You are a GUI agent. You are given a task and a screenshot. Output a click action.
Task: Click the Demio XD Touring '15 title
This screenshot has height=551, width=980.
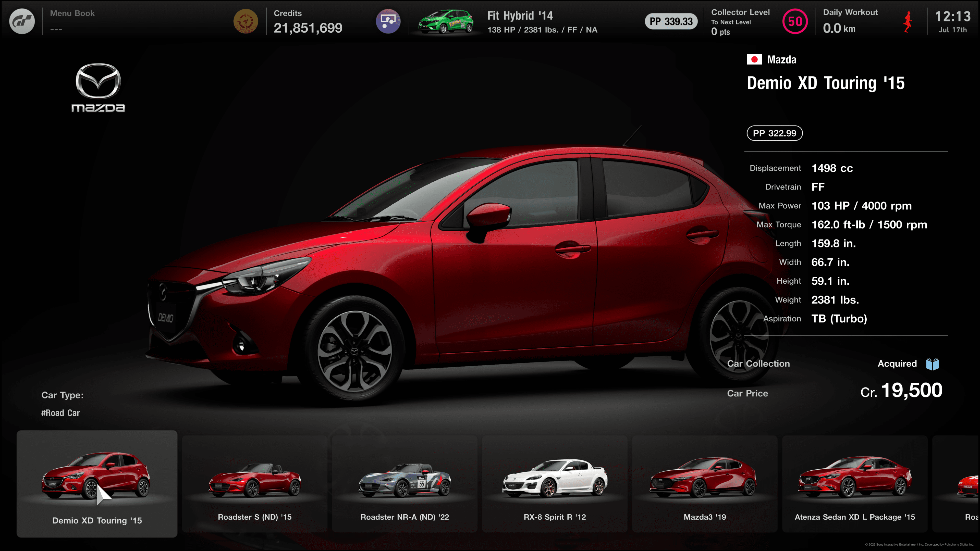tap(826, 83)
